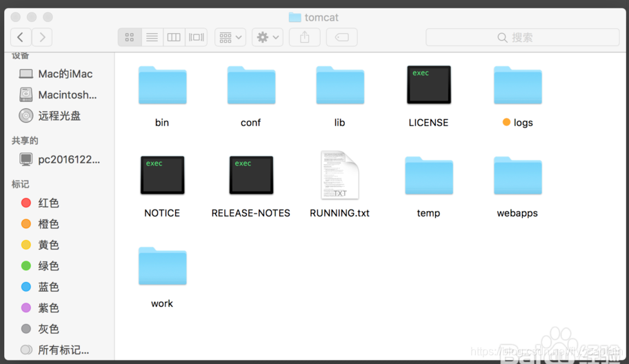629x364 pixels.
Task: Click the conf folder name label
Action: [x=251, y=123]
